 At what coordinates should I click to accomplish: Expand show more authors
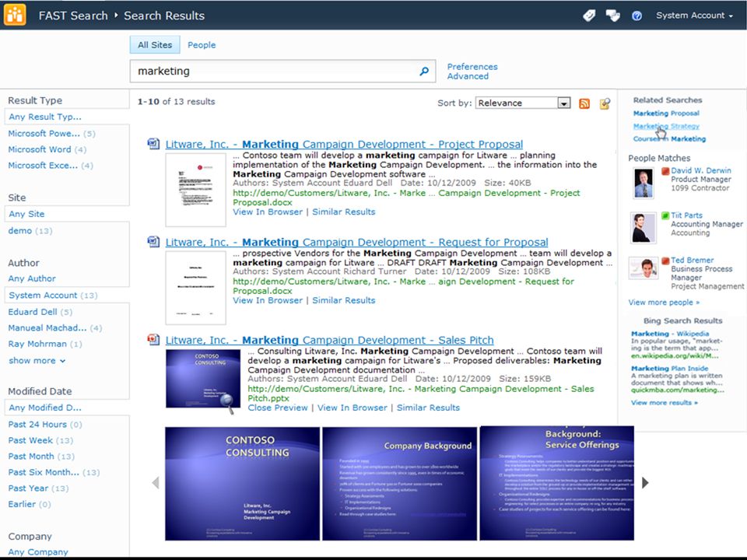click(37, 360)
